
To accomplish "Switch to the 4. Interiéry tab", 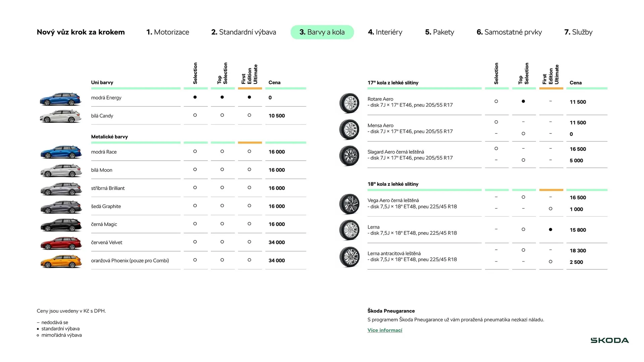I will click(x=385, y=32).
